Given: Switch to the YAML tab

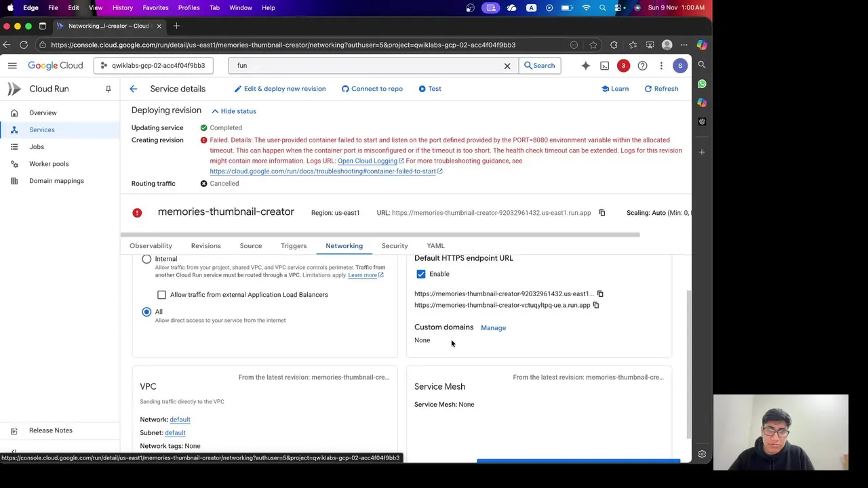Looking at the screenshot, I should (x=435, y=246).
